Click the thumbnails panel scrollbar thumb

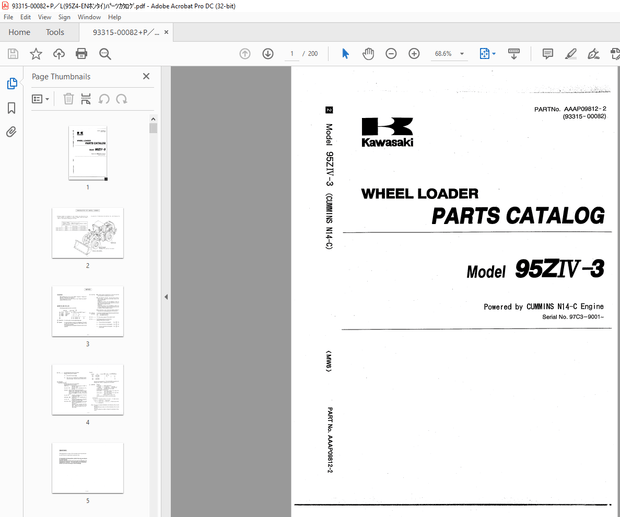(x=153, y=128)
